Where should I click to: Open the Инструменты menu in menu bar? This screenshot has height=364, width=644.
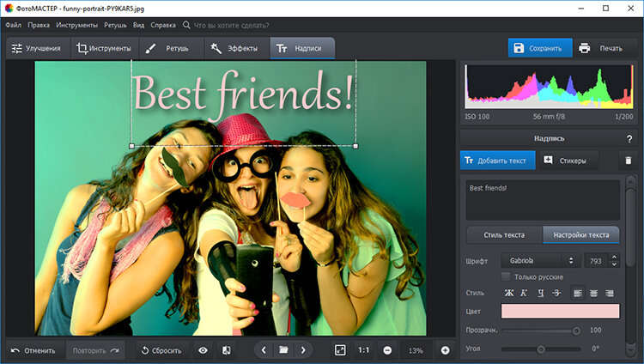pos(76,25)
